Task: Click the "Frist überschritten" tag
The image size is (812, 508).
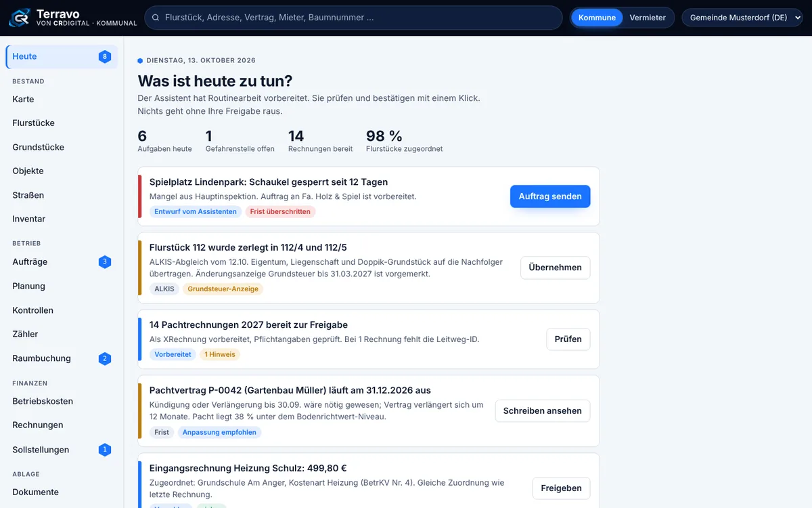Action: [x=280, y=211]
